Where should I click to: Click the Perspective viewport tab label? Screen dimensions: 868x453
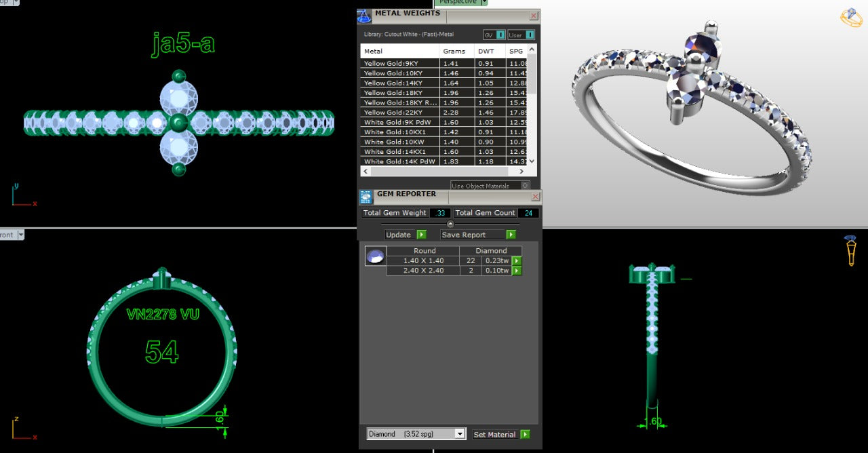[x=456, y=3]
